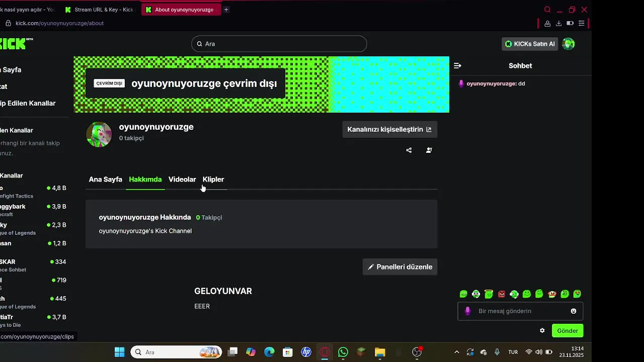The height and width of the screenshot is (362, 644).
Task: Open the League of Legends channel with 2,3 B
Action: 33,229
